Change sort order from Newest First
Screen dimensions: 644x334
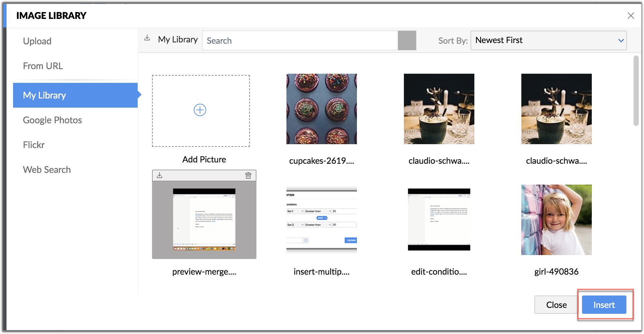548,40
